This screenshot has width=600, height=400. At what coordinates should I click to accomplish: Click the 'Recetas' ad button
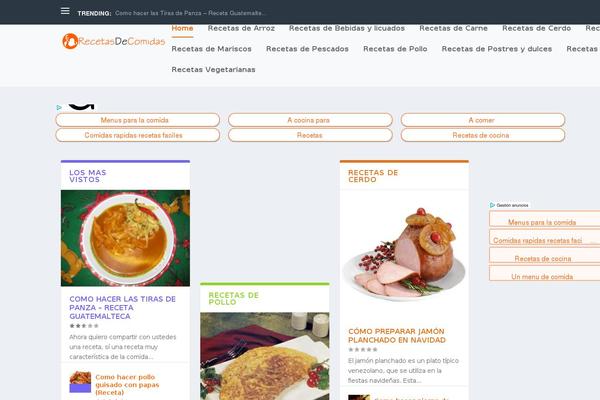(x=310, y=135)
